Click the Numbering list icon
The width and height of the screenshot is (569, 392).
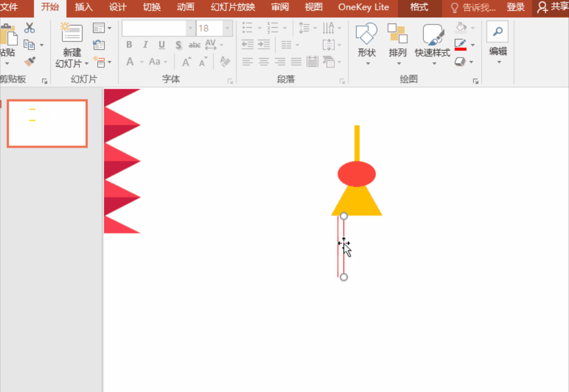(272, 28)
